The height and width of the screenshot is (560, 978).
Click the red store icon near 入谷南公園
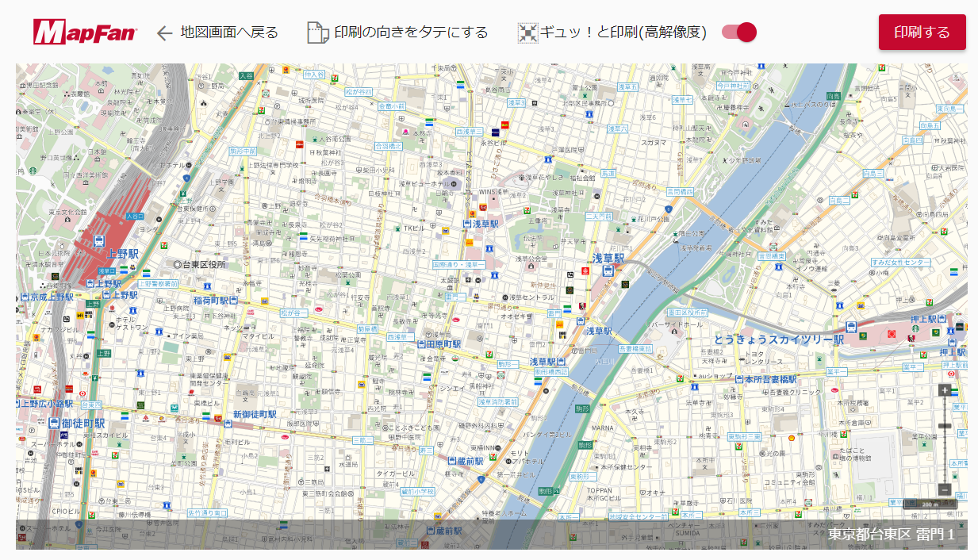click(x=299, y=144)
